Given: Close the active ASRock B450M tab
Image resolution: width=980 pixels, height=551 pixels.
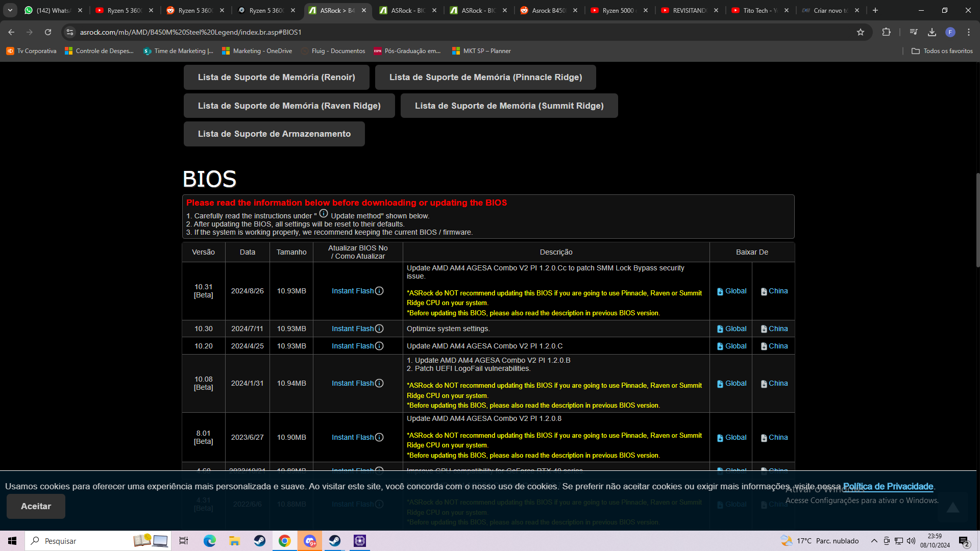Looking at the screenshot, I should pos(364,10).
